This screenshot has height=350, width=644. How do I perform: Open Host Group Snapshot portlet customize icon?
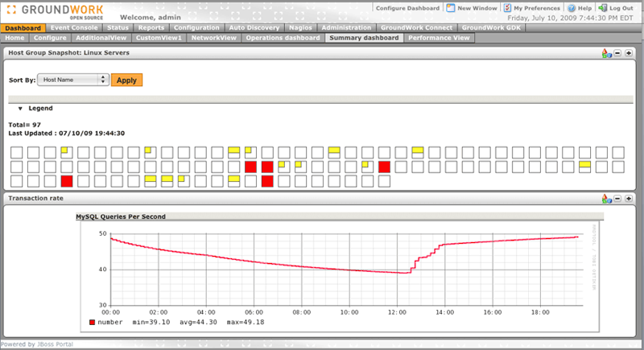607,53
